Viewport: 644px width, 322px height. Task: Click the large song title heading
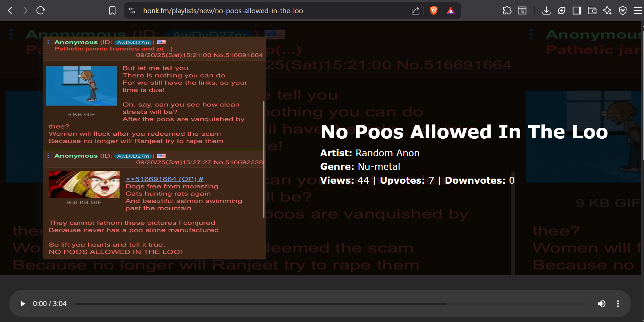point(464,132)
